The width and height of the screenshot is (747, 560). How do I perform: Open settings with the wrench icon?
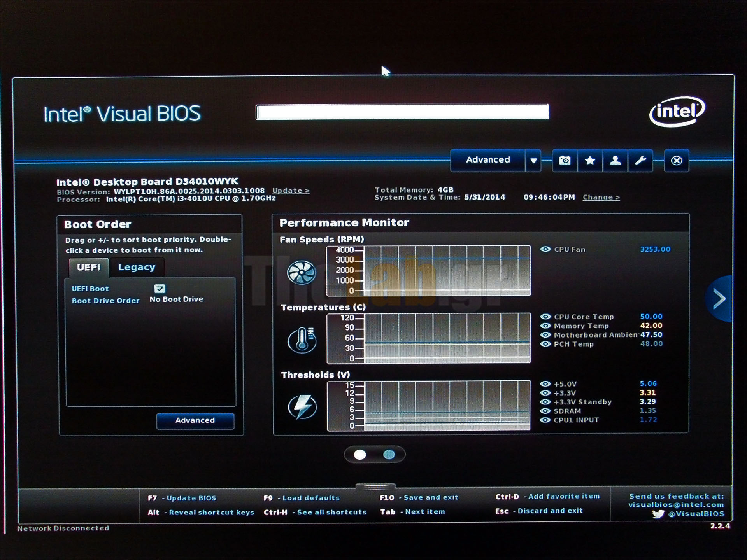tap(640, 160)
